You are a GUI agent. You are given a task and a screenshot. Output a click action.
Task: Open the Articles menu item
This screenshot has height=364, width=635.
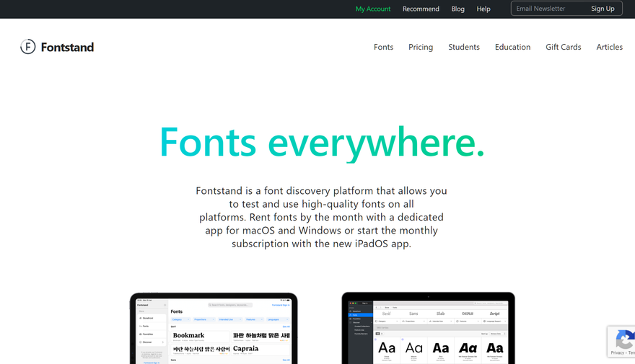(609, 47)
